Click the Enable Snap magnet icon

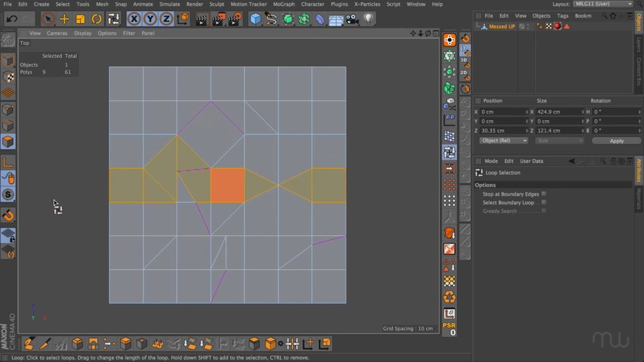(8, 216)
